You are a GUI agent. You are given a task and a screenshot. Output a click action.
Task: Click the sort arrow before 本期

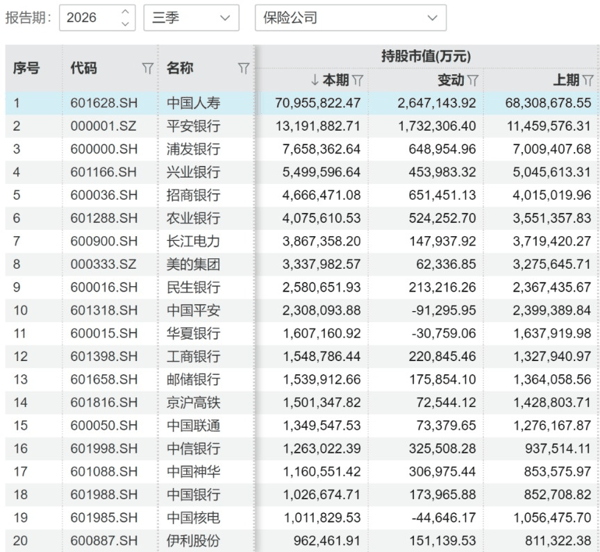tap(315, 80)
